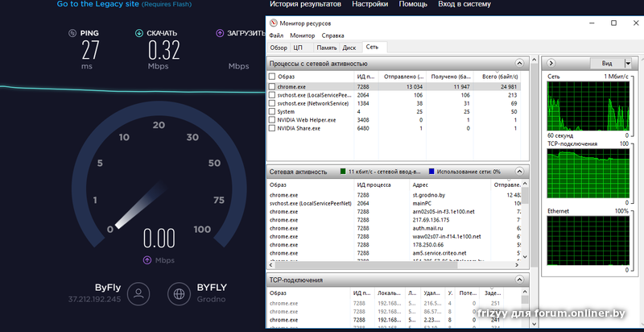Click the upload arrow icon
The width and height of the screenshot is (644, 332).
click(x=220, y=34)
